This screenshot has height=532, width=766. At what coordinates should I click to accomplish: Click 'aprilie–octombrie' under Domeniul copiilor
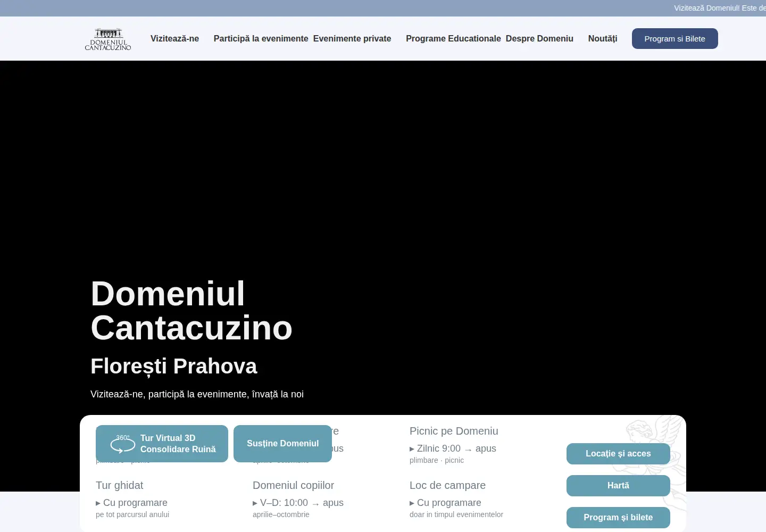click(x=281, y=514)
